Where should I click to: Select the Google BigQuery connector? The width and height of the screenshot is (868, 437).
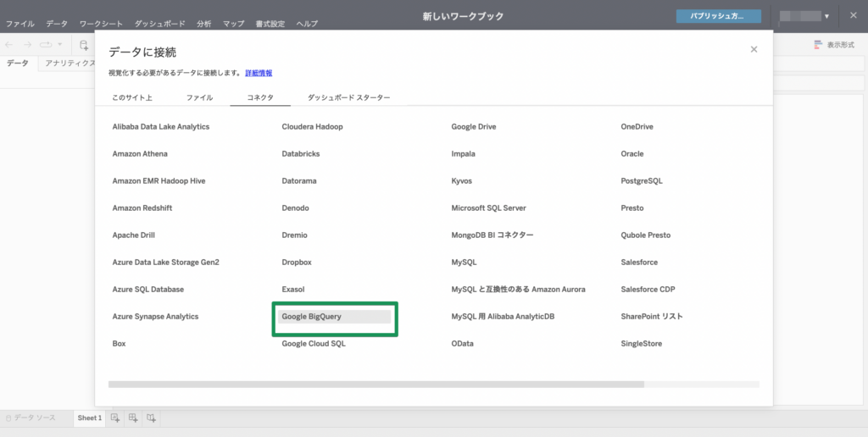click(334, 317)
